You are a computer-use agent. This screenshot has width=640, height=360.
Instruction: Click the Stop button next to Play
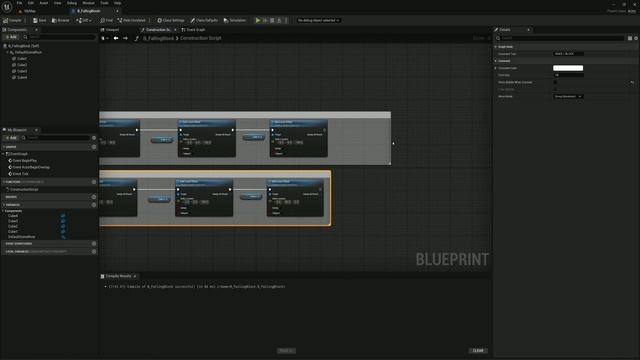pyautogui.click(x=272, y=20)
